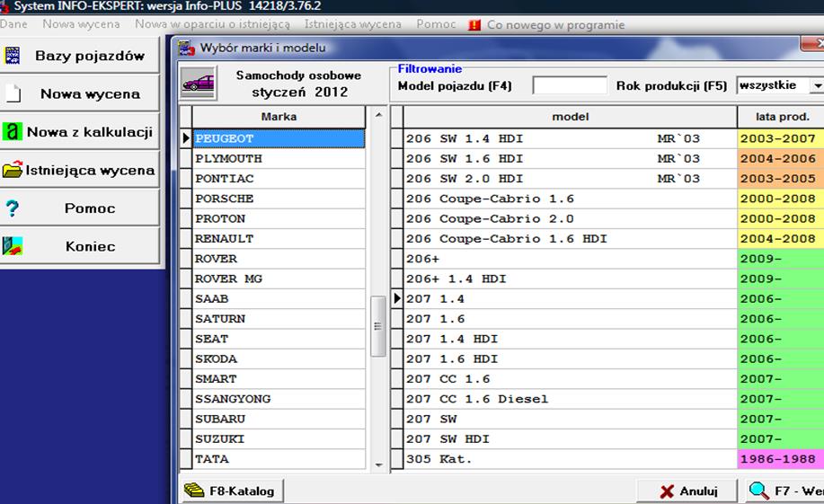Image resolution: width=824 pixels, height=504 pixels.
Task: Click the Bazy pojazdów database icon
Action: click(12, 55)
